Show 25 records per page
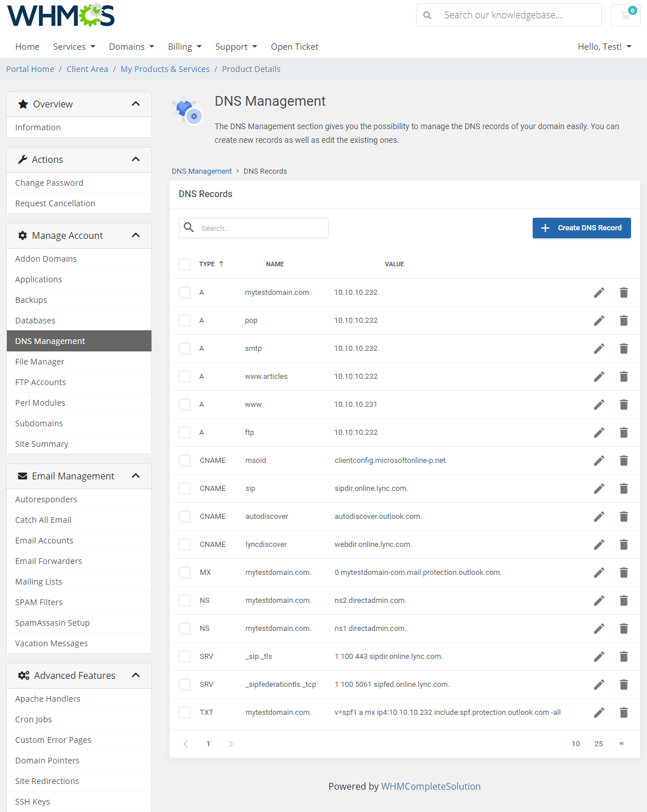This screenshot has width=647, height=812. click(x=598, y=743)
